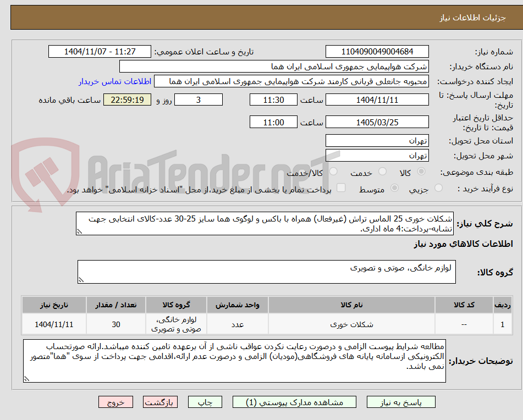
Task: Click the خروج exit button
Action: pyautogui.click(x=114, y=402)
